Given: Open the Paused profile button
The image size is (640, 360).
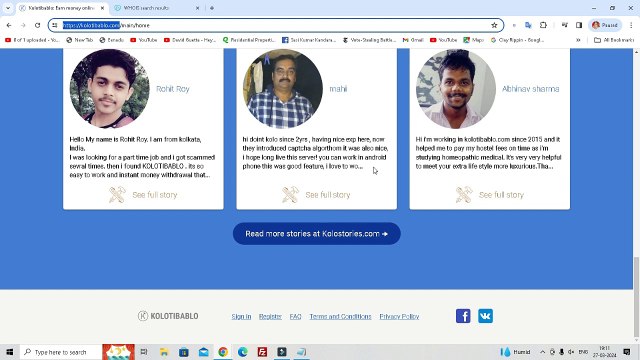Looking at the screenshot, I should (x=605, y=25).
